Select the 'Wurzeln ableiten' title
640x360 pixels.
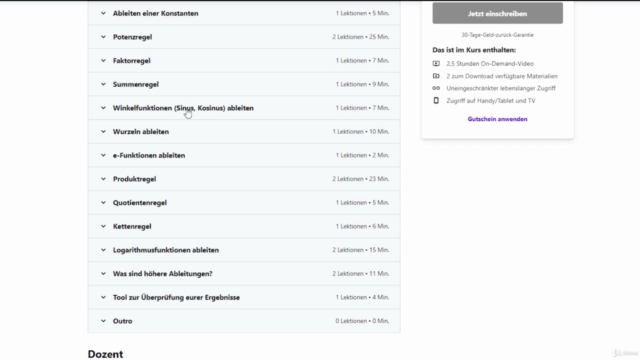click(x=141, y=132)
